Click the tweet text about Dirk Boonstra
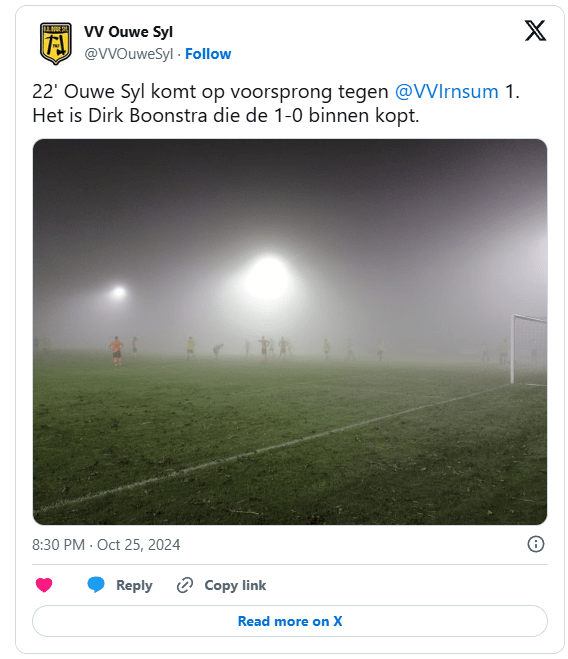 276,103
